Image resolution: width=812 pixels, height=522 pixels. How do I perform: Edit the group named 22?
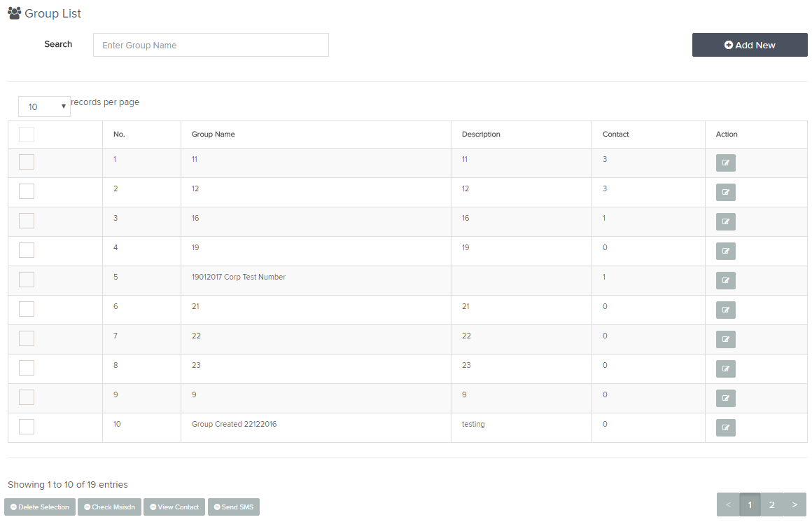[x=725, y=340]
